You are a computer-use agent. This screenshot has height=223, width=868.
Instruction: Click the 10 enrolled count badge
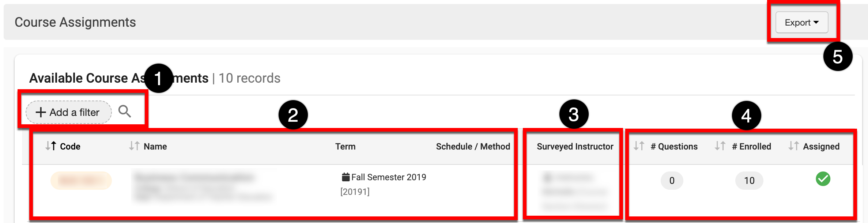(x=749, y=181)
